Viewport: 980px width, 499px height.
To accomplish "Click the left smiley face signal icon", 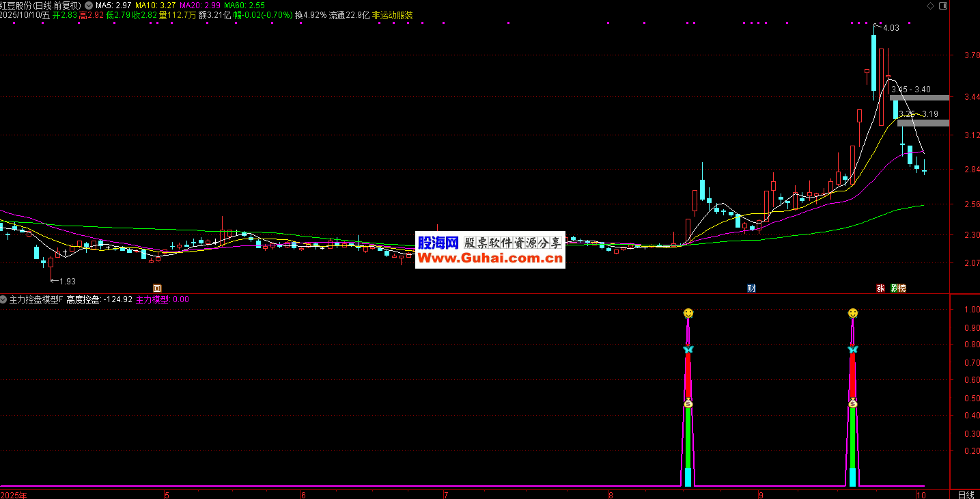I will (x=688, y=313).
